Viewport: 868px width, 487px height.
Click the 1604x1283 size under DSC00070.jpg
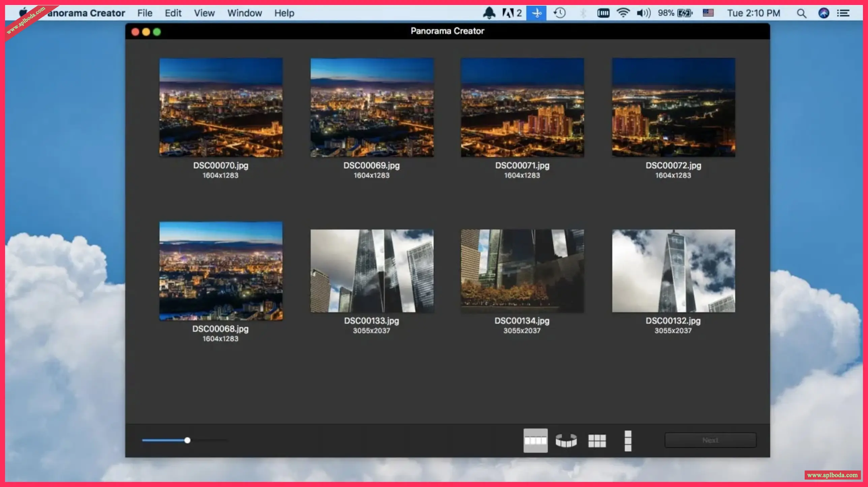pyautogui.click(x=220, y=175)
